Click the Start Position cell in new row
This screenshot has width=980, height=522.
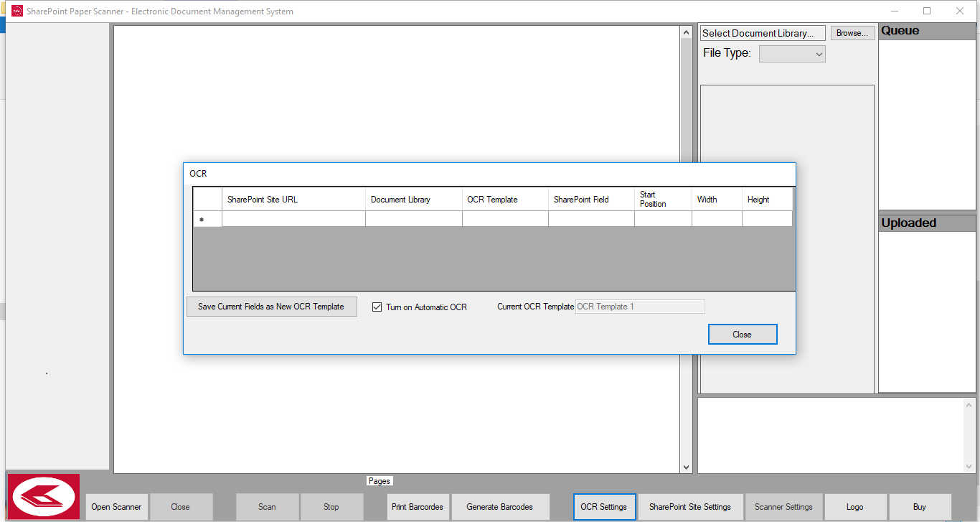pyautogui.click(x=663, y=219)
